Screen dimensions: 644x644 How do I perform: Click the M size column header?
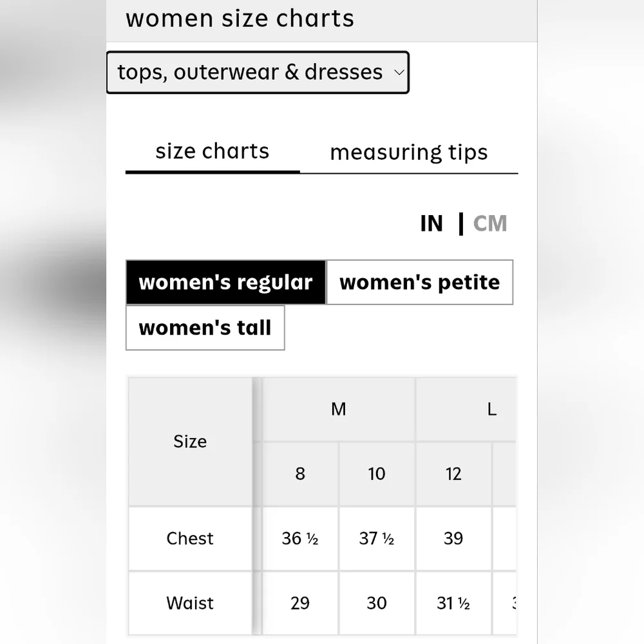(339, 409)
